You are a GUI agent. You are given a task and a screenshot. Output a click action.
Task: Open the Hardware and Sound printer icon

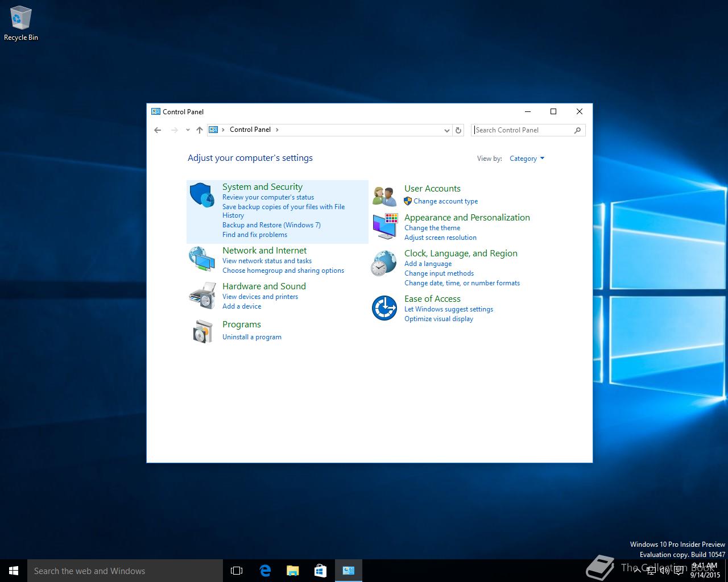202,295
